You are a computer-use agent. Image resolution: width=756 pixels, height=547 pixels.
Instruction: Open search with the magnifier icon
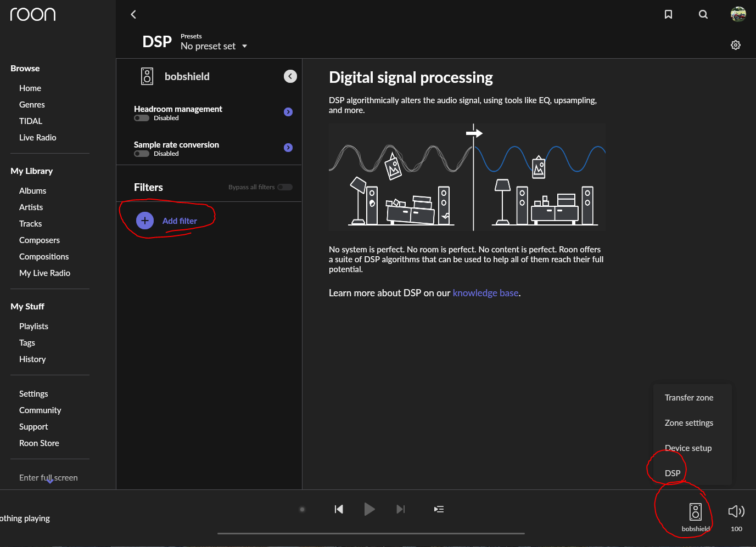tap(703, 14)
